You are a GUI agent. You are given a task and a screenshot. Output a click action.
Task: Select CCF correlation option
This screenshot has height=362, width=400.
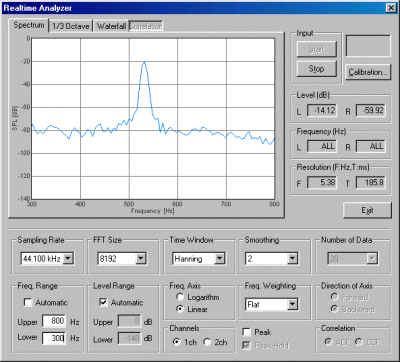(359, 342)
